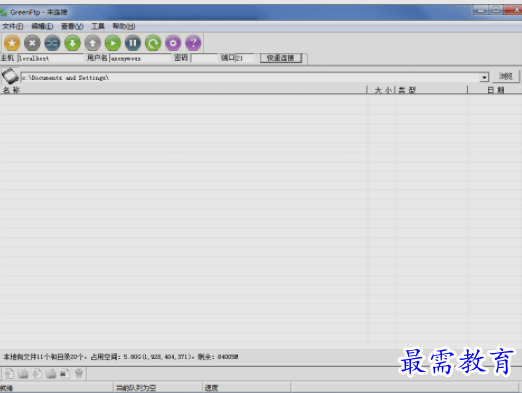The image size is (522, 393).
Task: Click the empty 密码 password field
Action: click(204, 58)
